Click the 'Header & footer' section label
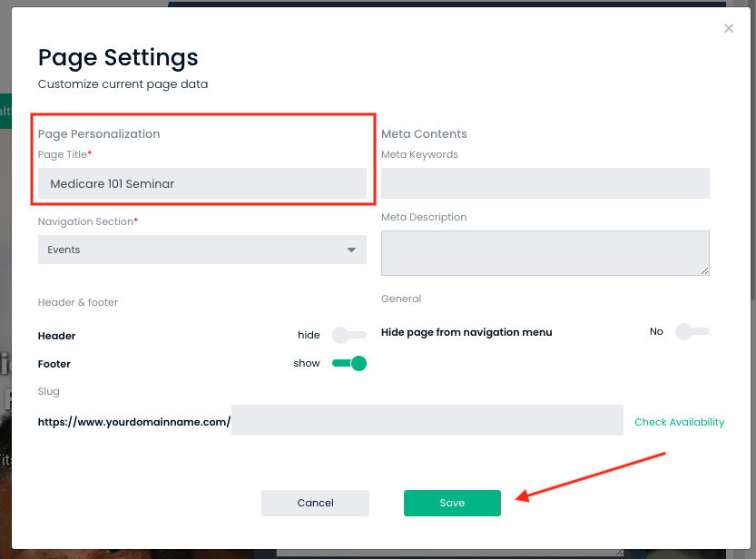 pos(78,302)
